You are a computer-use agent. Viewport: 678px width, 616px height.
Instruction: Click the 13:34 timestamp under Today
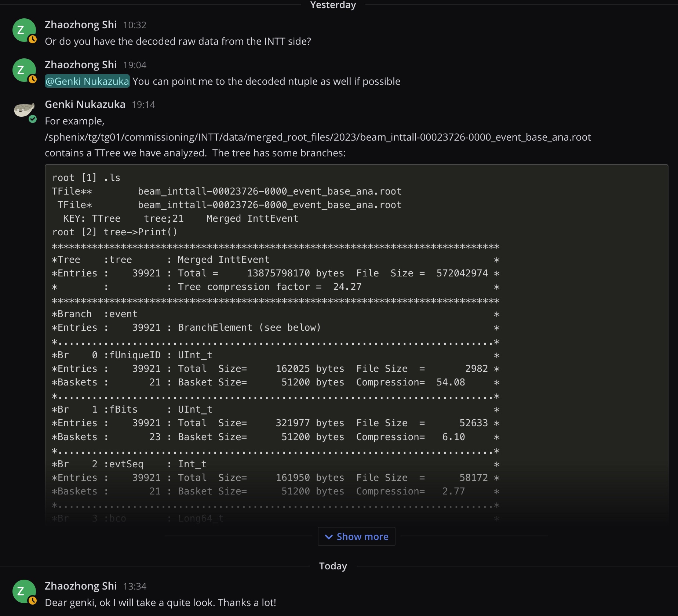tap(135, 586)
